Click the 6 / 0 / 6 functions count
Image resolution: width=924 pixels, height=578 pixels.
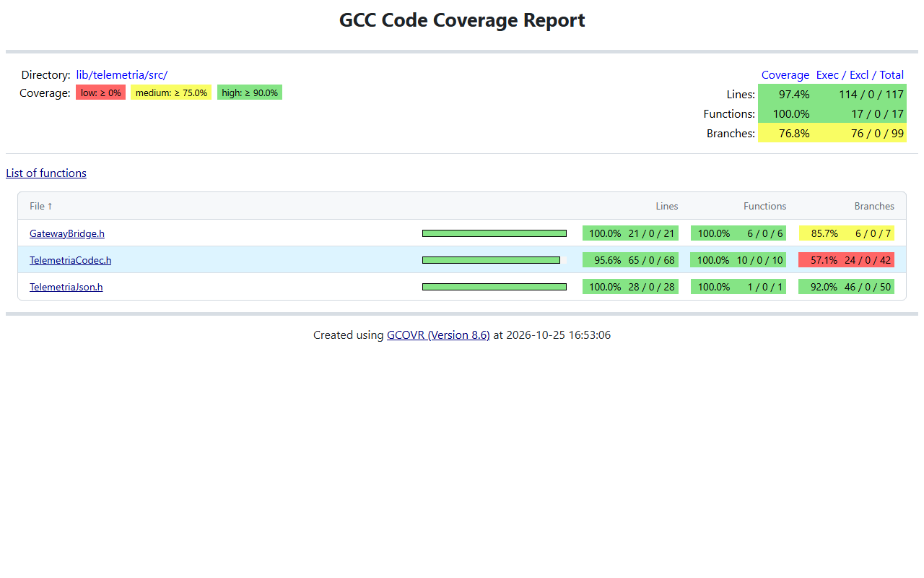click(765, 233)
